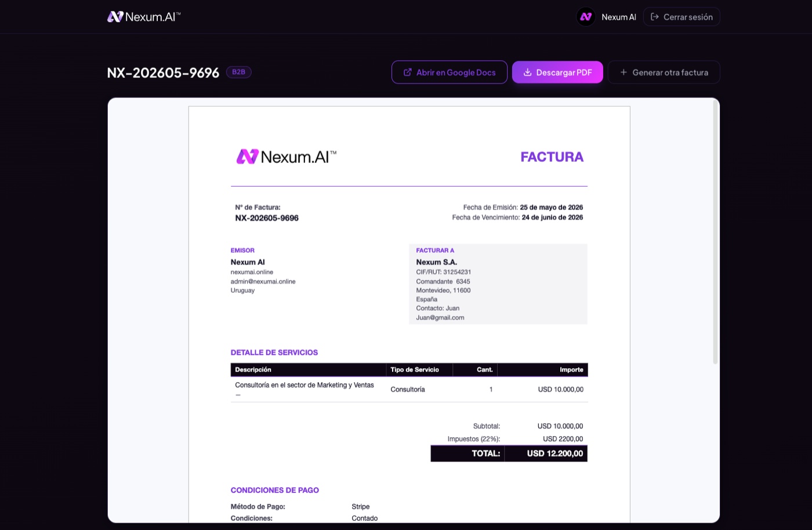Click the external link icon on Google Docs button

click(x=408, y=72)
